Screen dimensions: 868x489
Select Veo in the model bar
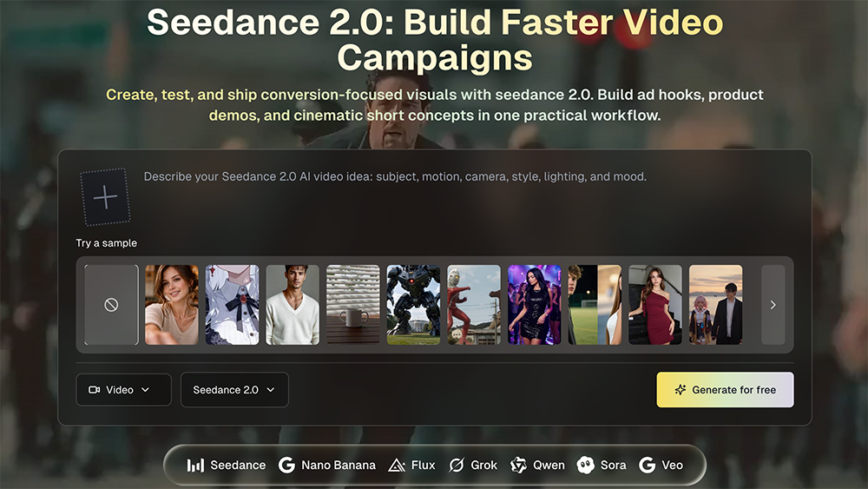[x=661, y=466]
